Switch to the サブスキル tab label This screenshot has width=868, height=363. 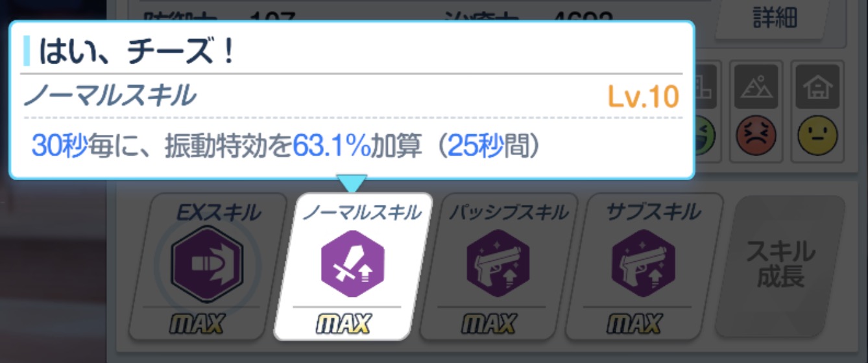click(653, 211)
